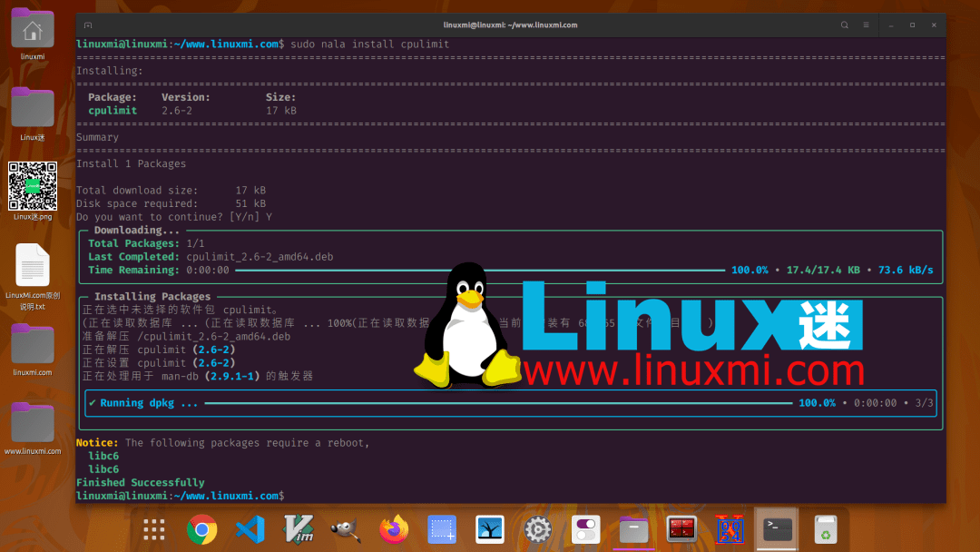Screen dimensions: 980x552
Task: Open the Files manager from the dock
Action: [x=633, y=529]
